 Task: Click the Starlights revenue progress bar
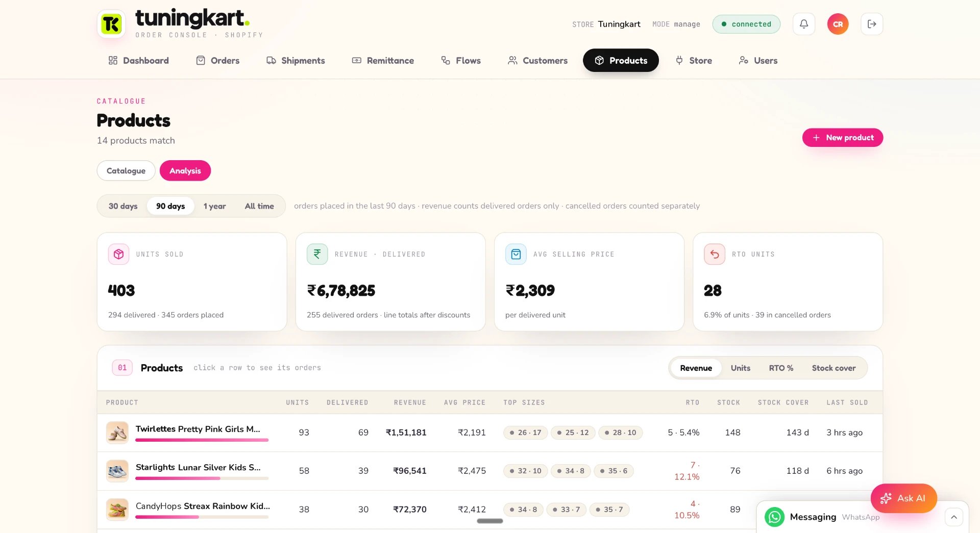point(202,478)
